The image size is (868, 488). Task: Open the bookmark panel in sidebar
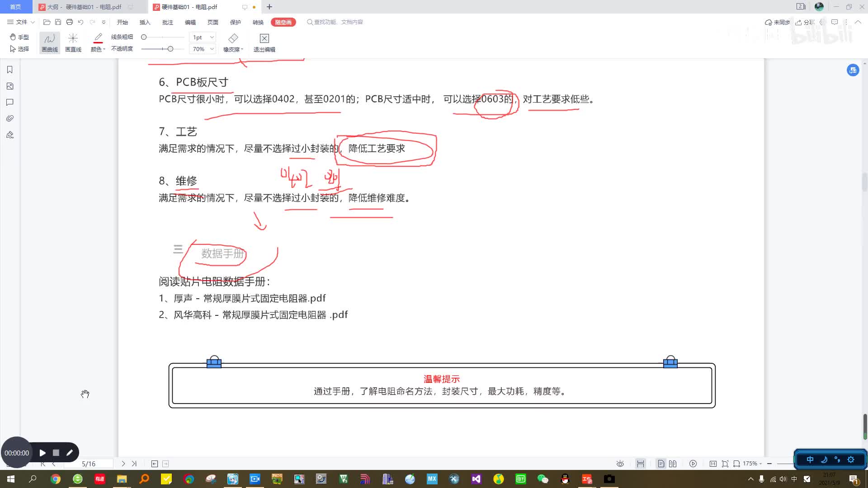[10, 70]
